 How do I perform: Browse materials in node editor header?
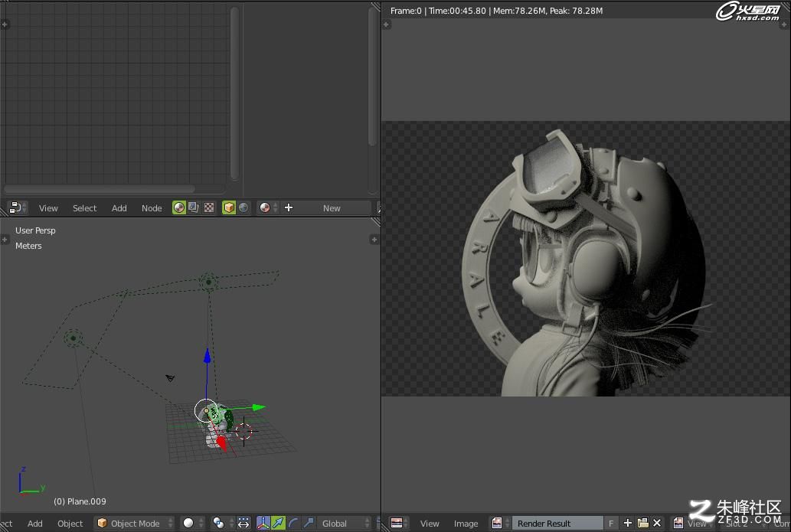click(x=268, y=207)
